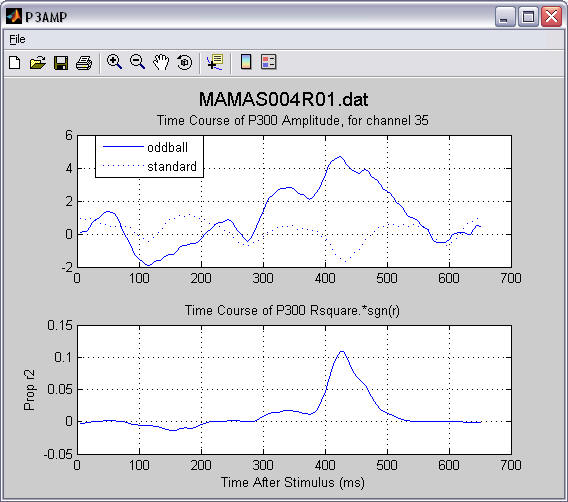Toggle Insert Colorbar in toolbar
This screenshot has height=502, width=568.
click(x=246, y=62)
